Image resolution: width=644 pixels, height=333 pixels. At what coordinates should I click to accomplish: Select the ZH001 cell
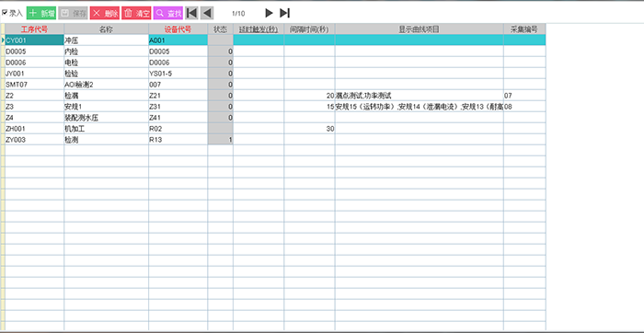(35, 129)
